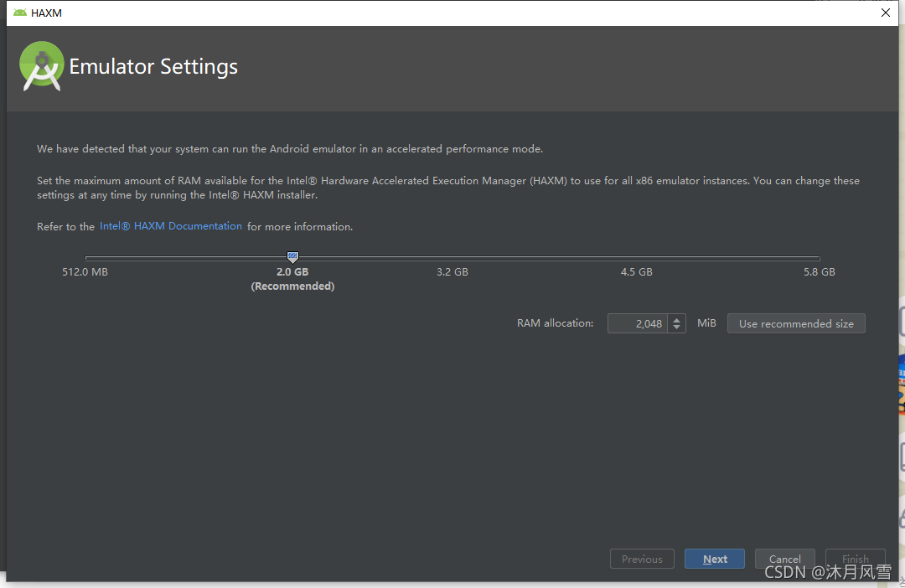Click the Finish button
This screenshot has width=905, height=588.
(855, 559)
